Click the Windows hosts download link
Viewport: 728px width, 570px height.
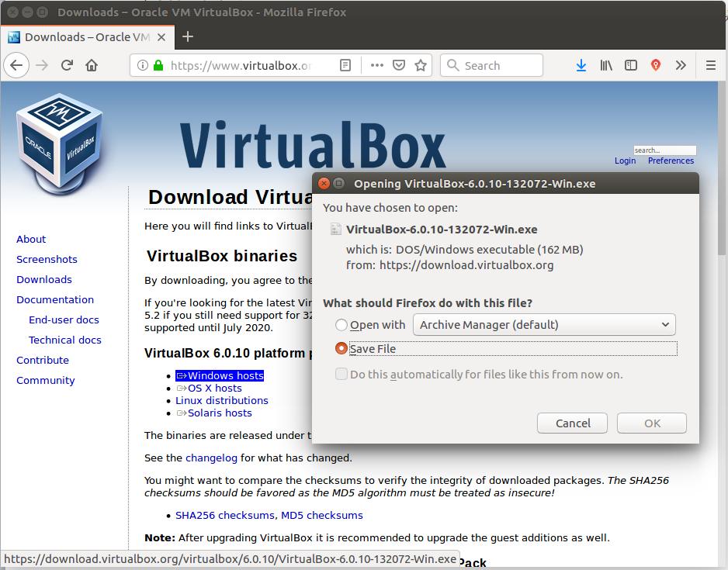[x=220, y=375]
